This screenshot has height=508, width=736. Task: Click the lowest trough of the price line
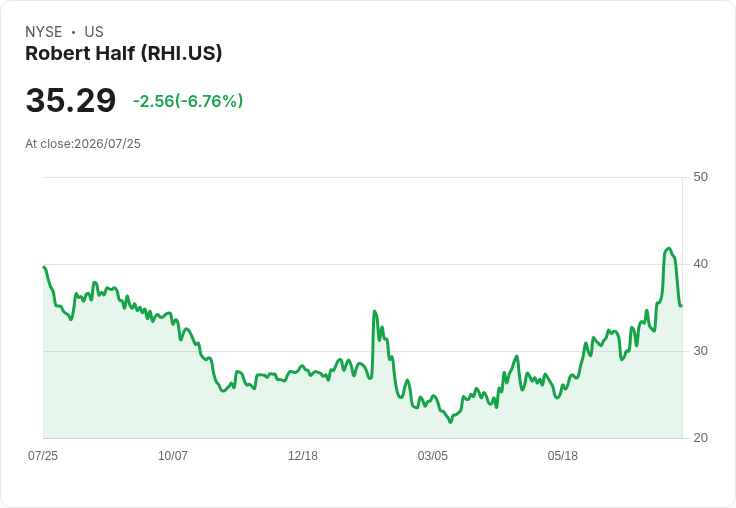click(451, 422)
